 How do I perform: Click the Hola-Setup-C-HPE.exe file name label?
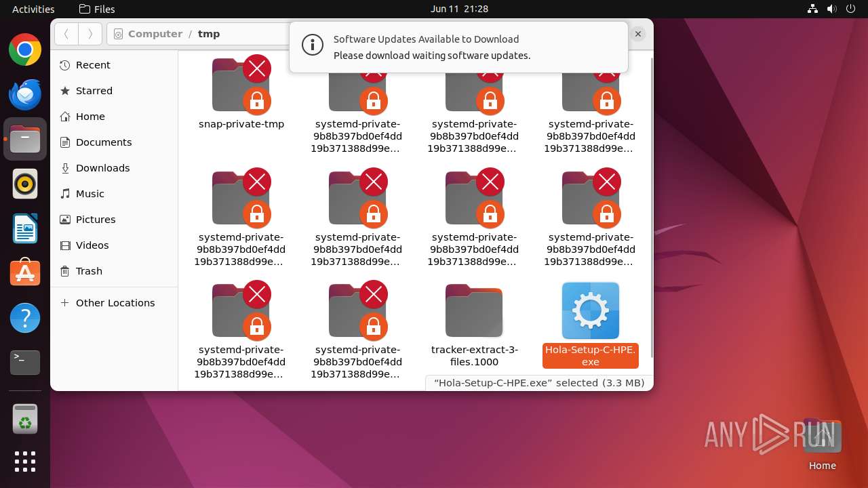point(591,356)
